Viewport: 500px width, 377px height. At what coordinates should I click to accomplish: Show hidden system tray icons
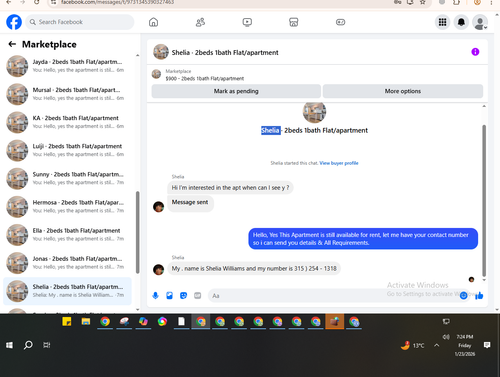coord(437,345)
